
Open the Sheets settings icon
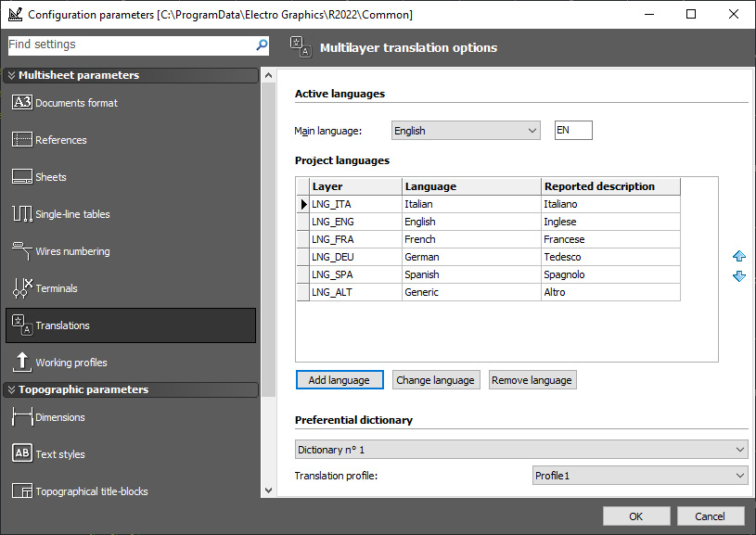(22, 176)
